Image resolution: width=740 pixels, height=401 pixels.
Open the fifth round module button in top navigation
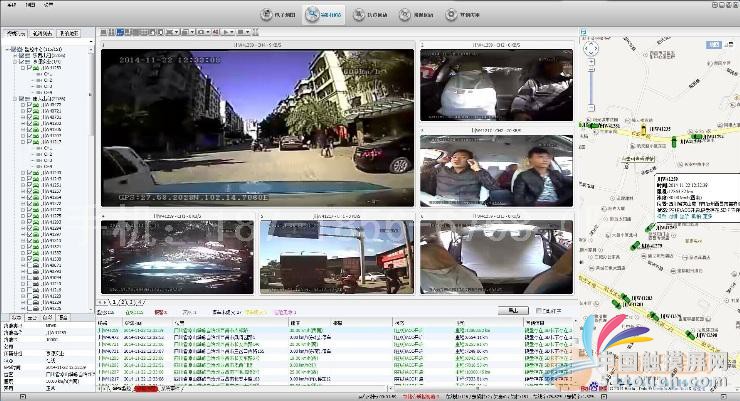[x=462, y=15]
